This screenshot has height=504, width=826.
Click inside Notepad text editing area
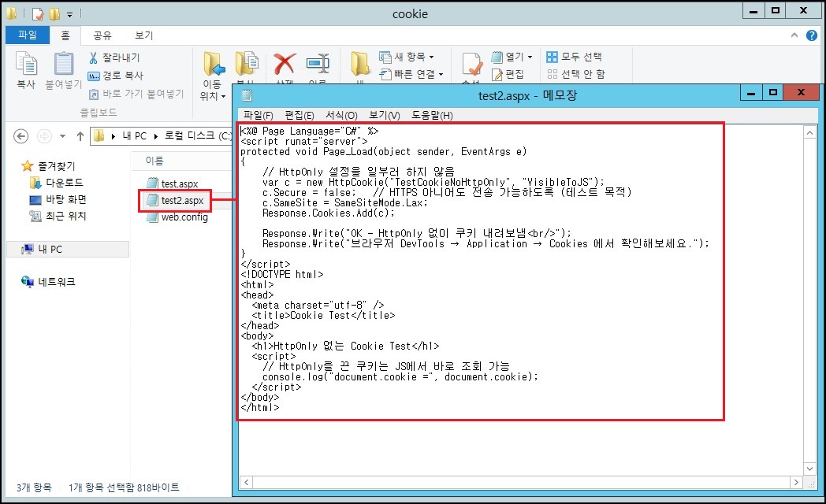point(520,300)
